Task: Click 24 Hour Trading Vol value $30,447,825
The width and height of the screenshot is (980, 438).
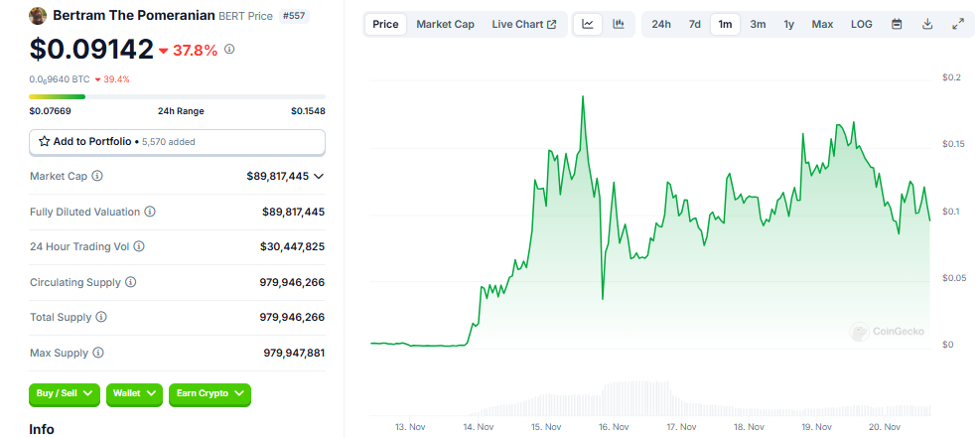Action: (x=293, y=246)
